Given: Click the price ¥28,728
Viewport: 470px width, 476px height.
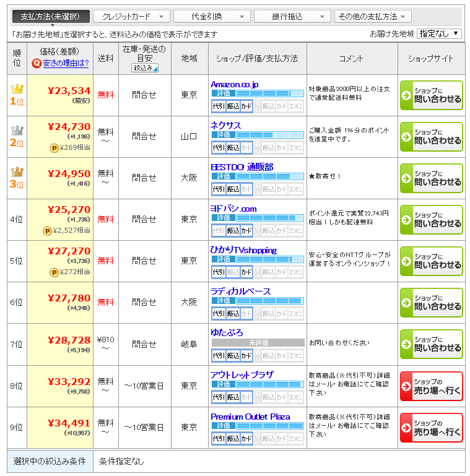Looking at the screenshot, I should click(x=69, y=340).
